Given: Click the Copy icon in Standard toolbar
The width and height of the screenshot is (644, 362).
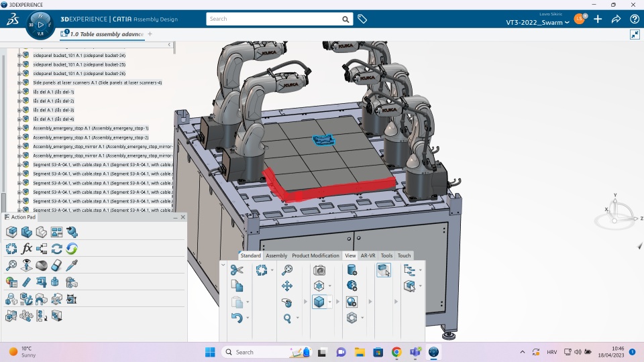Looking at the screenshot, I should [237, 286].
